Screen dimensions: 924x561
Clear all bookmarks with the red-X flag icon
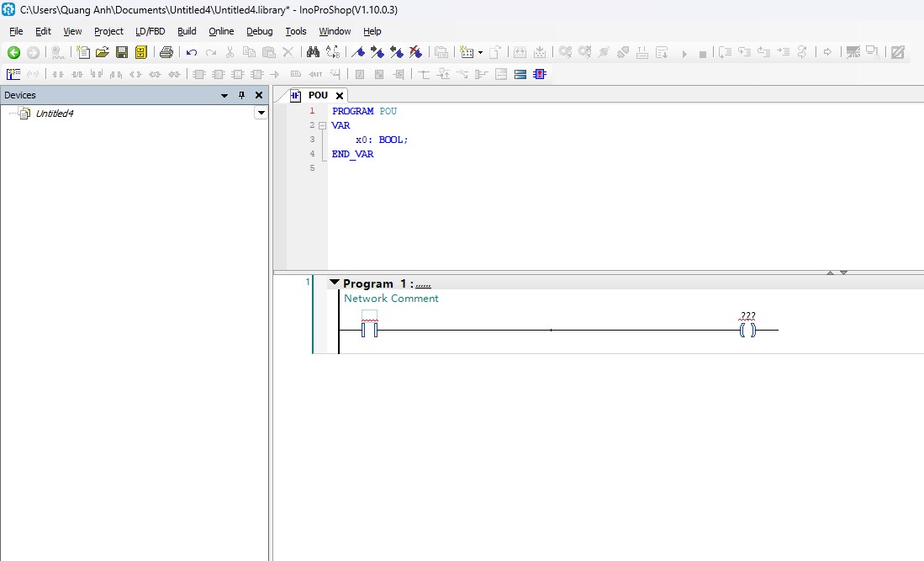tap(415, 52)
